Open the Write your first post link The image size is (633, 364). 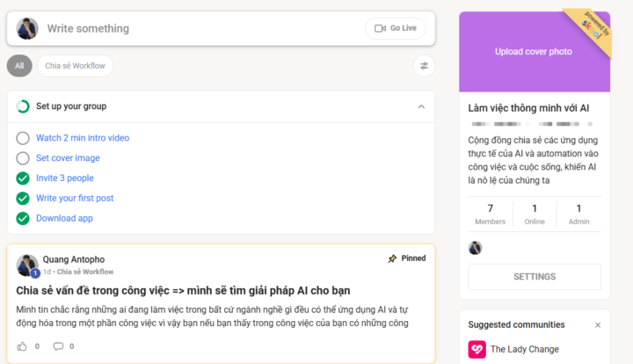tap(75, 198)
